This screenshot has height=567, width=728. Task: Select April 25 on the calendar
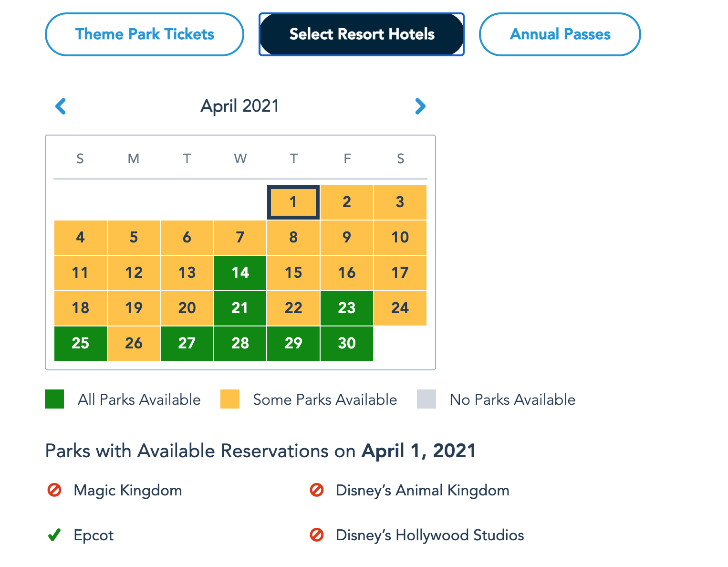(x=81, y=343)
